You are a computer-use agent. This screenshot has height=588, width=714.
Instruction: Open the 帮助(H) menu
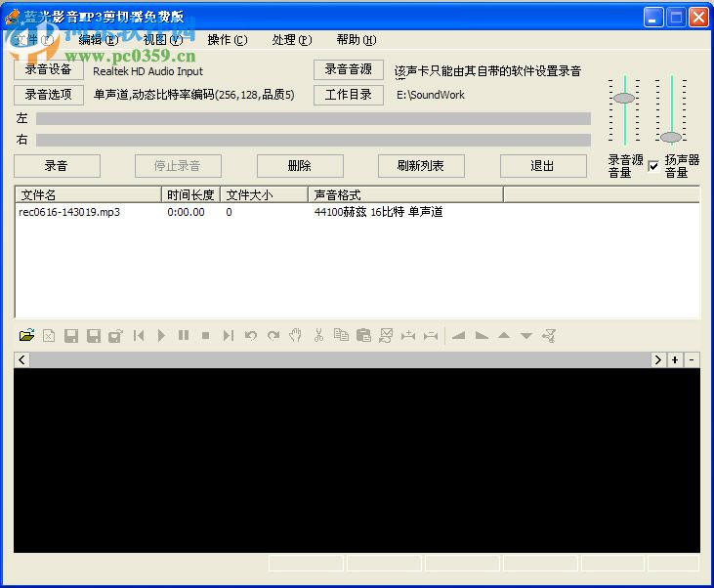click(357, 40)
